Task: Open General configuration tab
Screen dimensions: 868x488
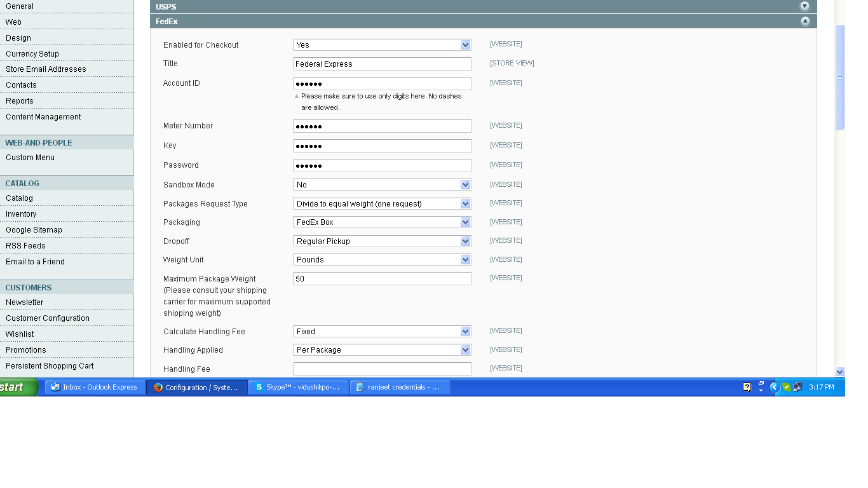Action: pos(67,6)
